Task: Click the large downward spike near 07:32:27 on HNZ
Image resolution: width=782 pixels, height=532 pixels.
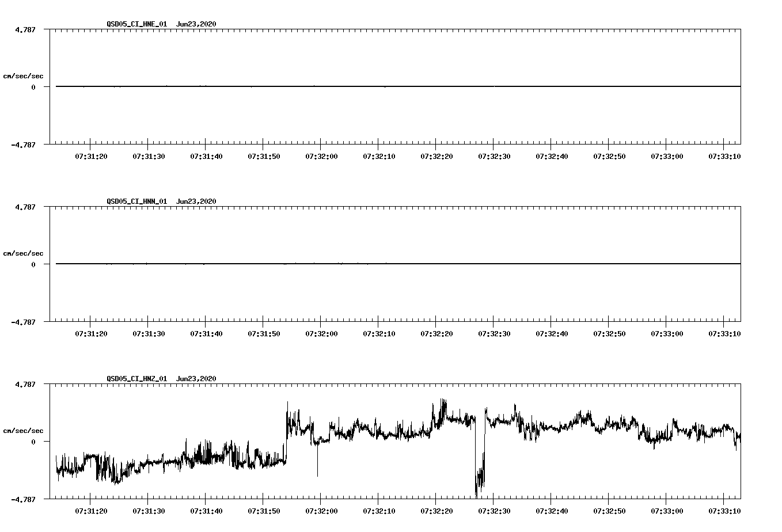Action: coord(480,458)
